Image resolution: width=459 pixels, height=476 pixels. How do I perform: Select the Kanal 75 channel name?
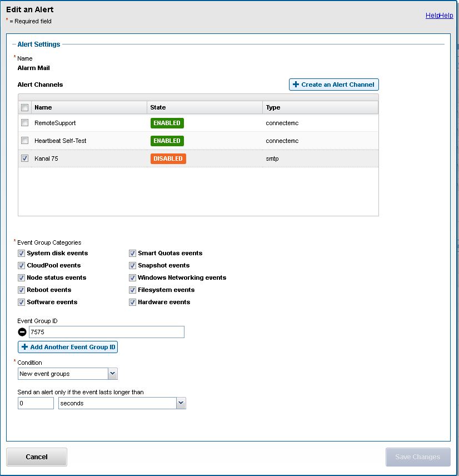click(x=47, y=158)
